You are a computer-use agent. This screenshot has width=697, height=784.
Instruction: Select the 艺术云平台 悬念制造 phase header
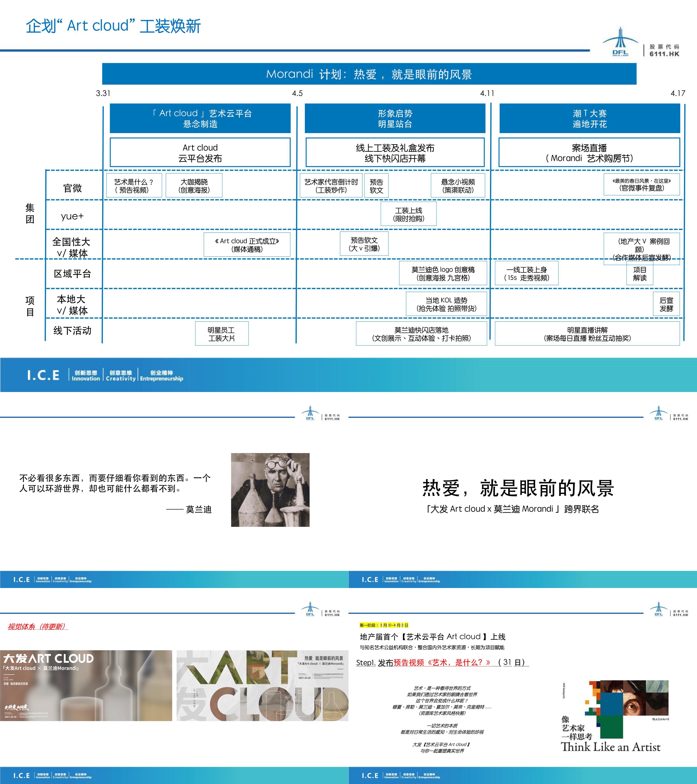pyautogui.click(x=200, y=118)
